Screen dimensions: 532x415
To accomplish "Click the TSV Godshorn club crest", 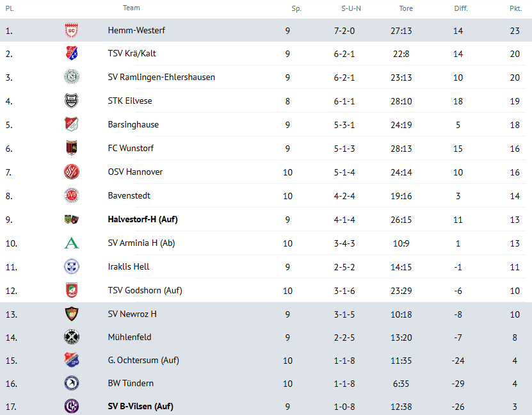I will coord(71,291).
